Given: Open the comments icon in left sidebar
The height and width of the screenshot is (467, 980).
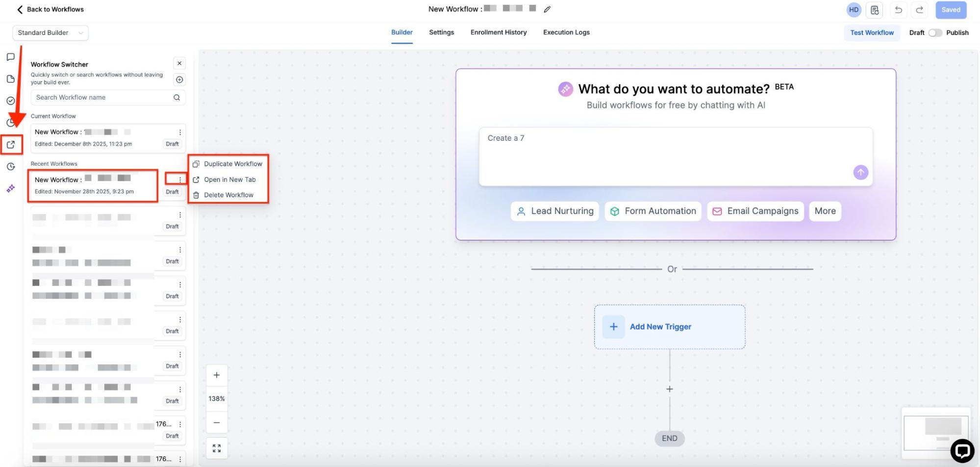Looking at the screenshot, I should 11,57.
